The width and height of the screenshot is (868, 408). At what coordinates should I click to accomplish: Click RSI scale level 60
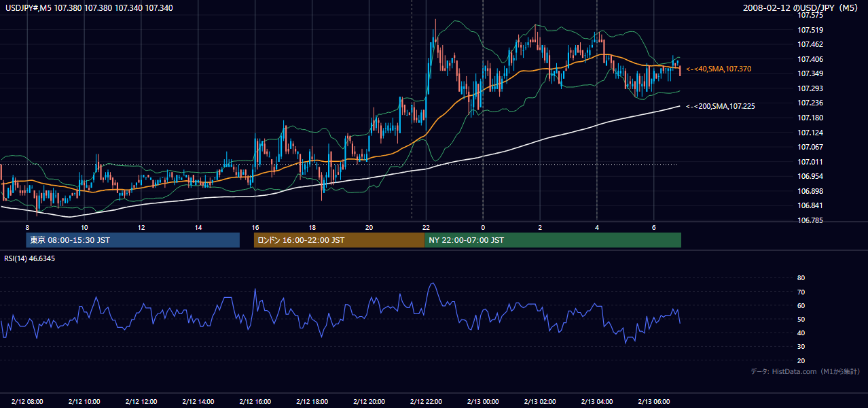click(x=801, y=305)
